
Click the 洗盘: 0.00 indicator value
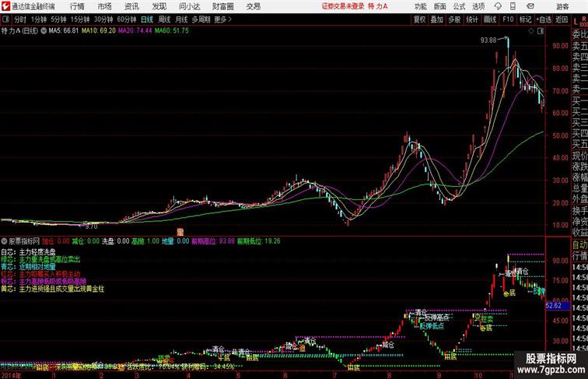point(115,241)
